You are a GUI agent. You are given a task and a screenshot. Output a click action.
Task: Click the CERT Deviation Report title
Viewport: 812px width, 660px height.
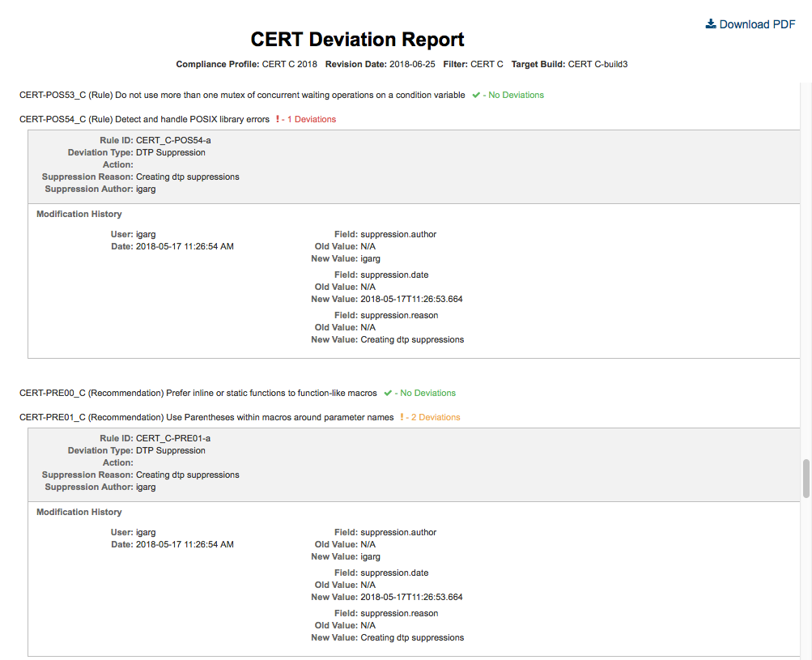pyautogui.click(x=357, y=40)
